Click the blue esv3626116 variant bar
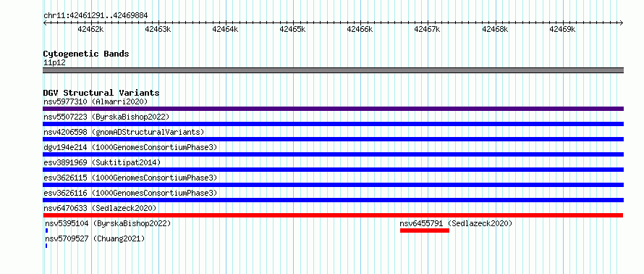The image size is (644, 274). click(x=333, y=200)
